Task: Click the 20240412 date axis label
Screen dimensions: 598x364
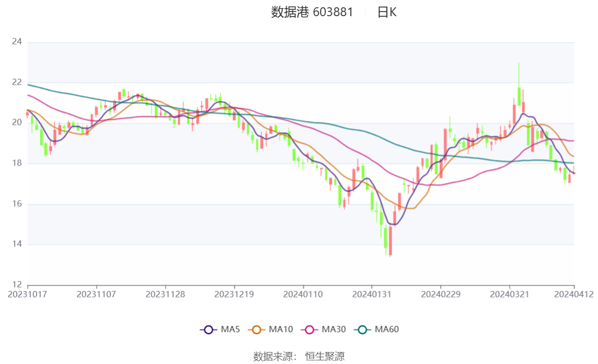Action: click(574, 294)
